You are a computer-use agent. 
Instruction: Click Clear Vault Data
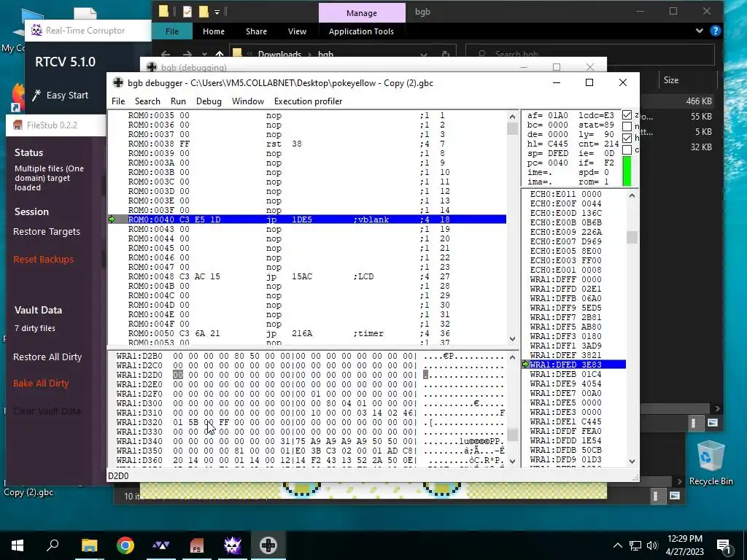(47, 411)
